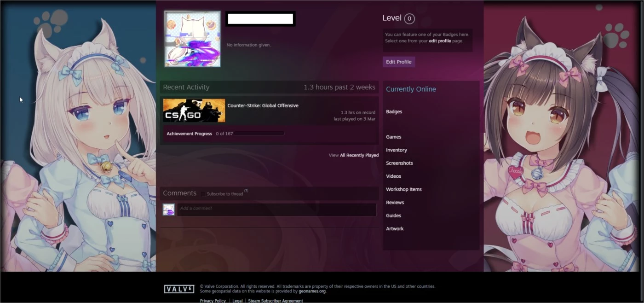The image size is (644, 303).
Task: Click the 'Level' label text
Action: tap(392, 18)
